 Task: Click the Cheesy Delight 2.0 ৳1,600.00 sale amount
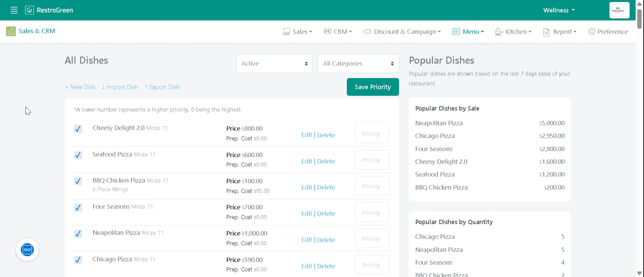click(552, 162)
